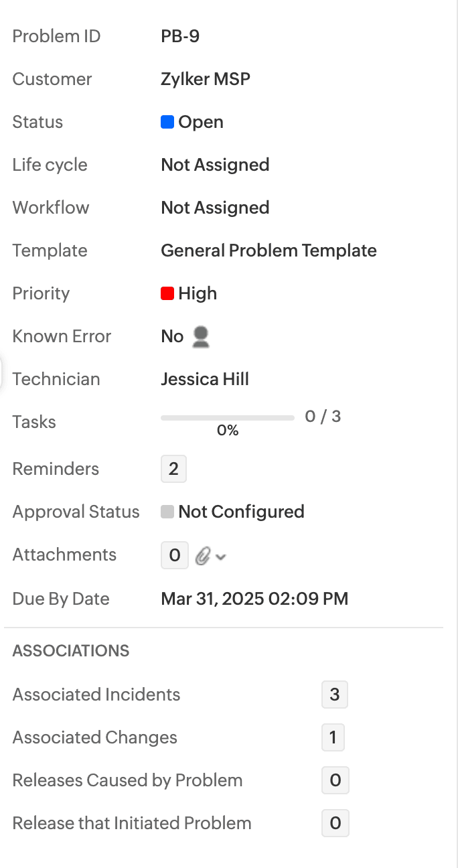The height and width of the screenshot is (868, 458).
Task: Click the red High priority indicator
Action: pyautogui.click(x=167, y=293)
